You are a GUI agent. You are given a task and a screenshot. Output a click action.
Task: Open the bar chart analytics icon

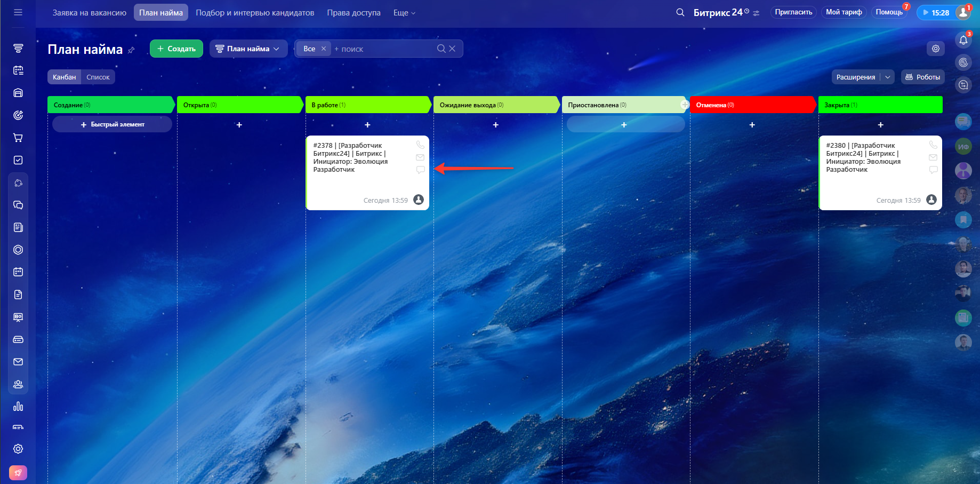point(18,407)
